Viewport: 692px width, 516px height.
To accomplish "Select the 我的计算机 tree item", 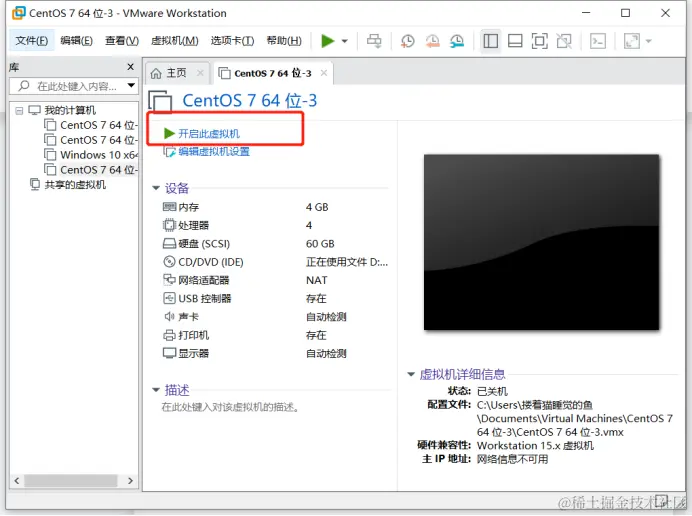I will click(x=70, y=110).
